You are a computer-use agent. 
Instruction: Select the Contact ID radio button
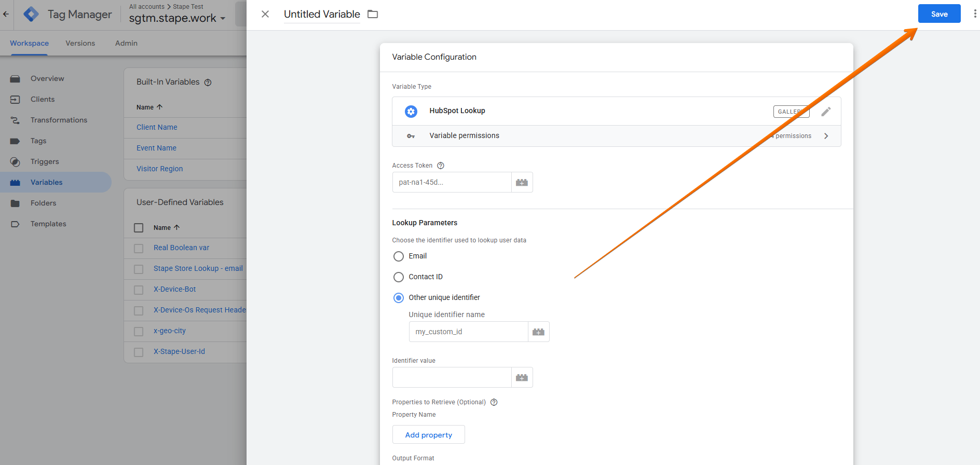[399, 277]
